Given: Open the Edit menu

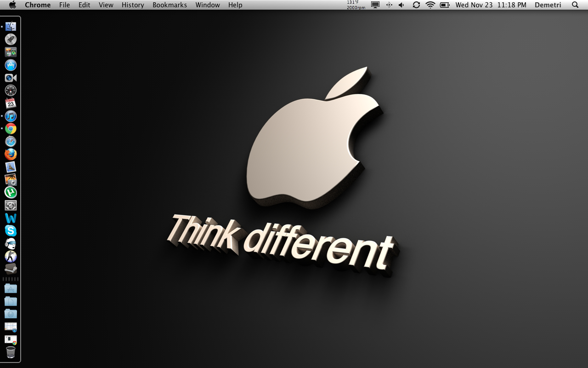Looking at the screenshot, I should click(x=85, y=5).
